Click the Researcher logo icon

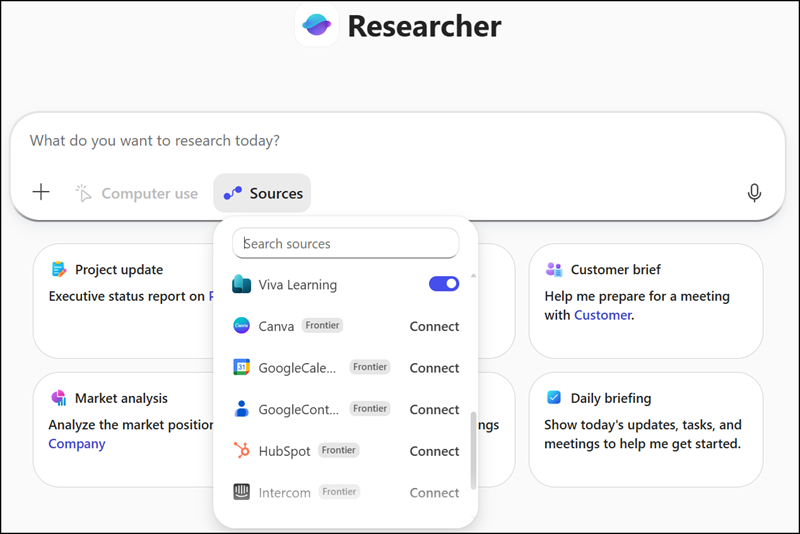pos(317,25)
